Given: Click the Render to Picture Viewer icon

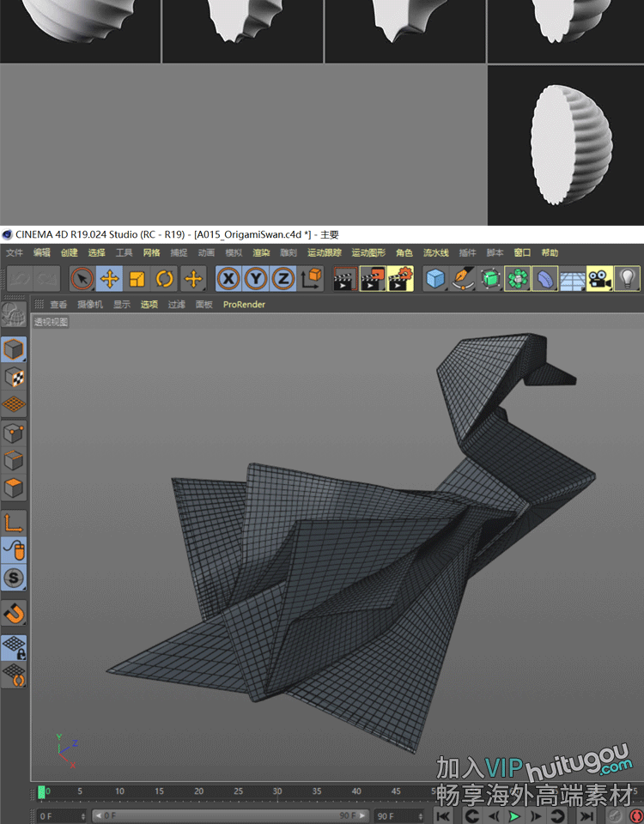Looking at the screenshot, I should click(373, 279).
